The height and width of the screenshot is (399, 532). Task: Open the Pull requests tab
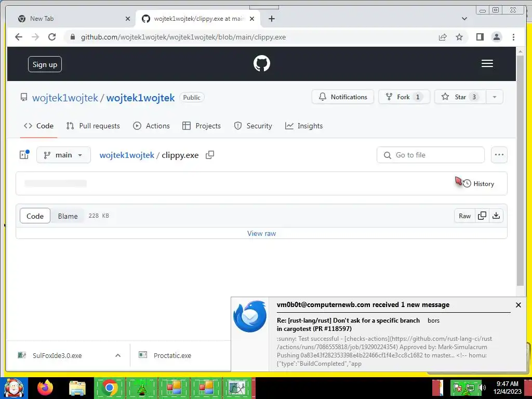[x=94, y=126]
